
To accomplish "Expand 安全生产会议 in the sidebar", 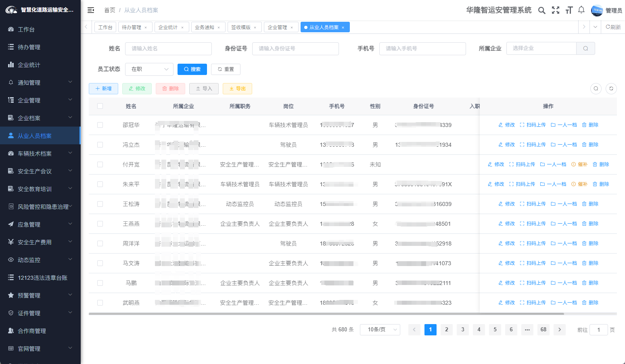I will 40,171.
